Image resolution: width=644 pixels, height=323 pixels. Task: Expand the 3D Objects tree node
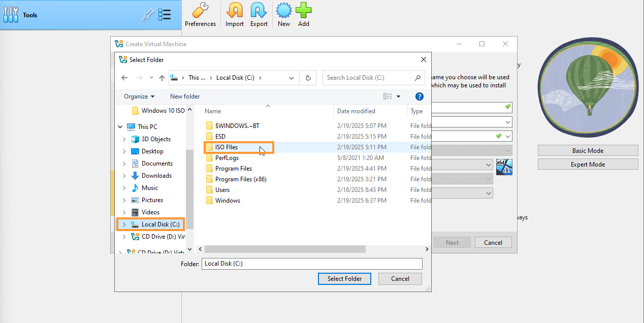pos(124,139)
